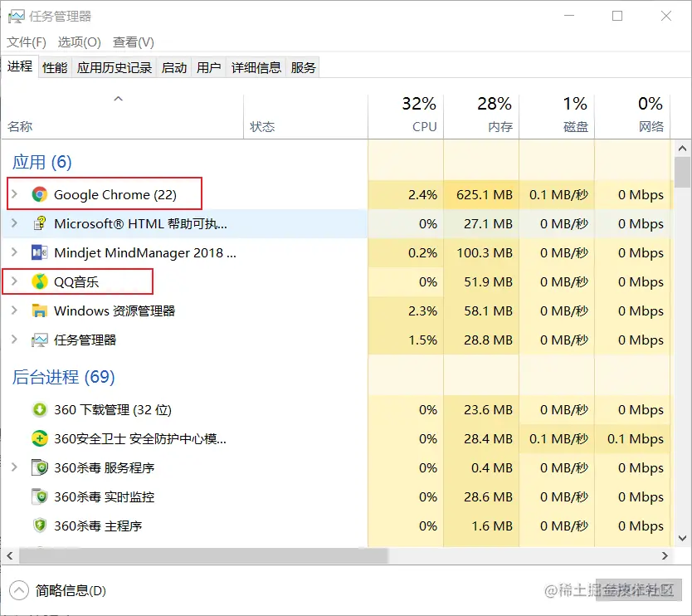Click the QQ音乐 app icon
Viewport: 692px width, 616px height.
point(39,281)
